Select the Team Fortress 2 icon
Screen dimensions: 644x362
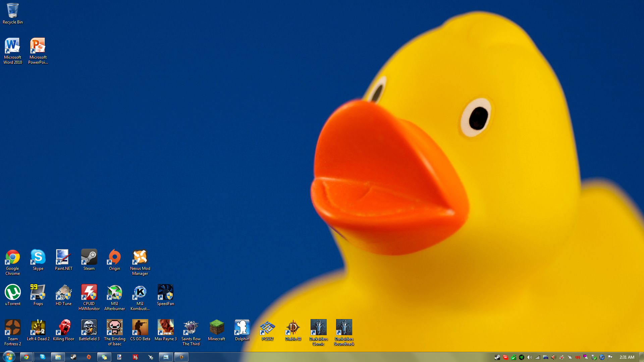click(13, 328)
